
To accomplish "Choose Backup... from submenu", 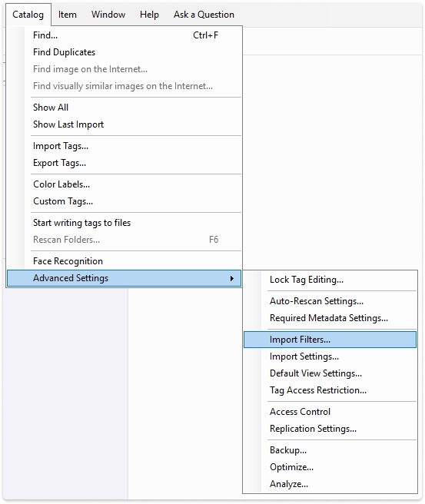I will pos(330,450).
